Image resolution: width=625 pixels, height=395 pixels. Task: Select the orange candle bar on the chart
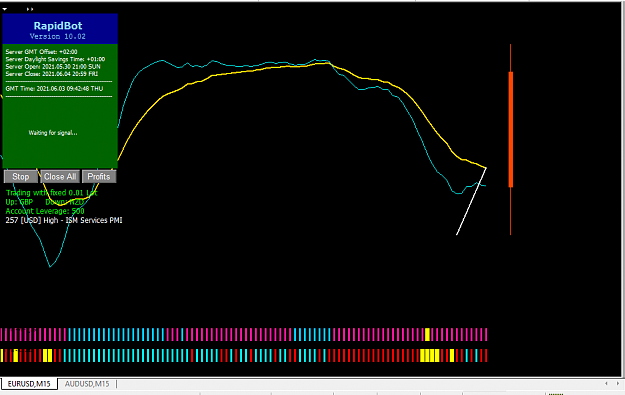coord(511,129)
